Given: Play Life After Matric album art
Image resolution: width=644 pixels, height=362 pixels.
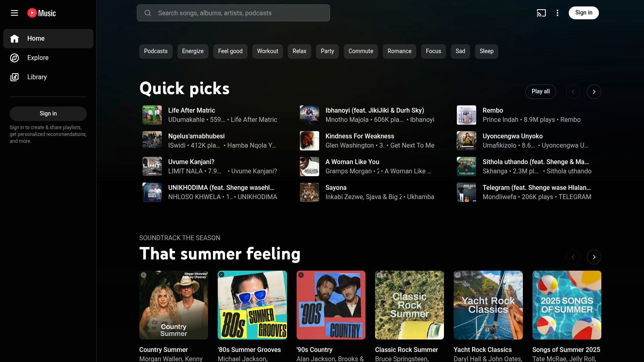Looking at the screenshot, I should click(x=152, y=115).
